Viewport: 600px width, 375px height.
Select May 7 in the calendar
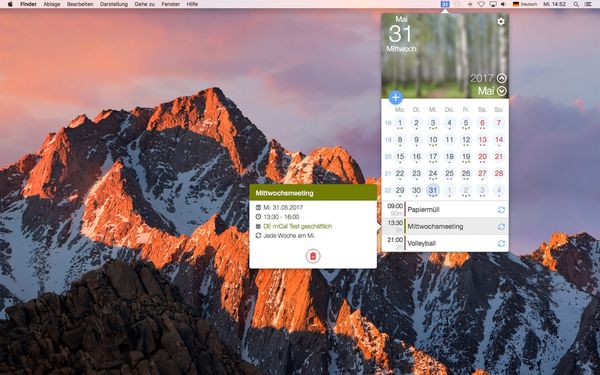[x=499, y=123]
